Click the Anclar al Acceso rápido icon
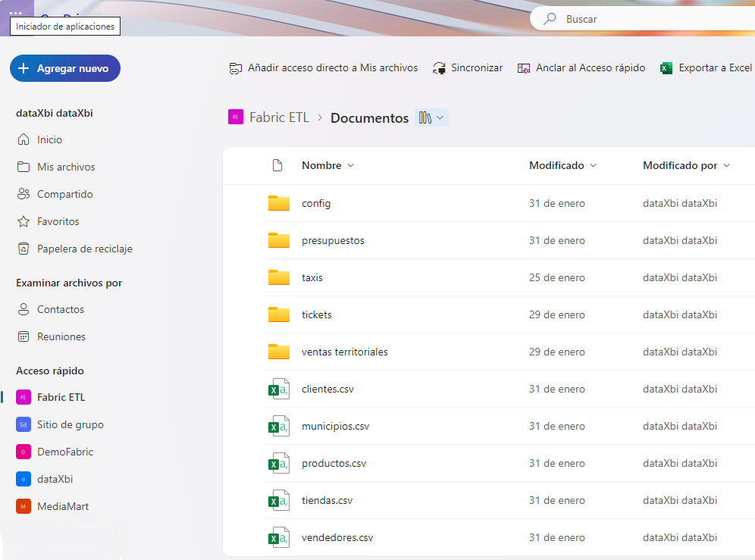This screenshot has height=560, width=755. (523, 67)
